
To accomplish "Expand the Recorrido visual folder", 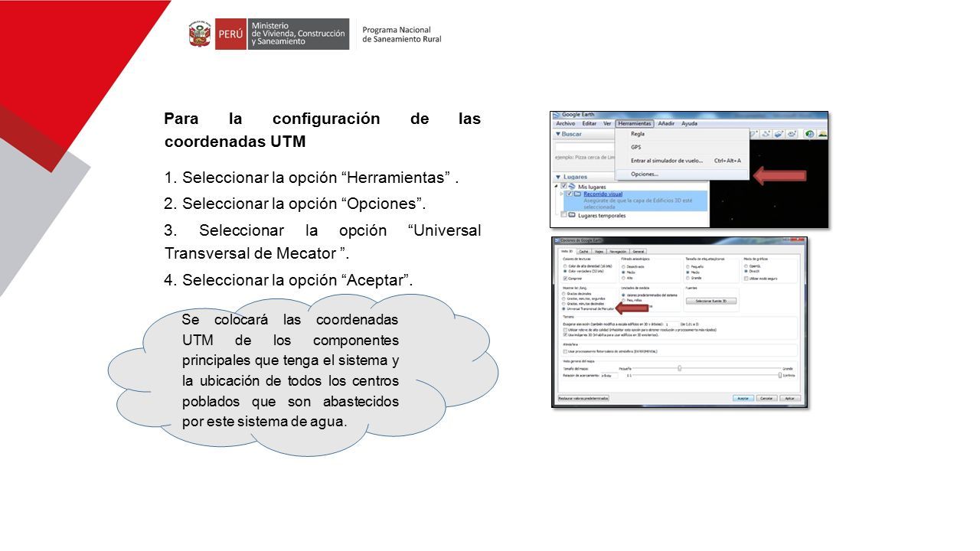I will 562,194.
